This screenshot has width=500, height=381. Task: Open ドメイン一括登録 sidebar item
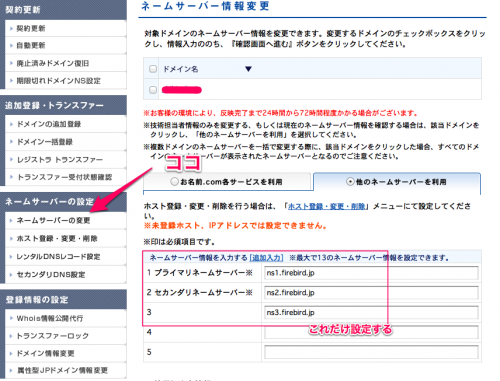click(65, 142)
